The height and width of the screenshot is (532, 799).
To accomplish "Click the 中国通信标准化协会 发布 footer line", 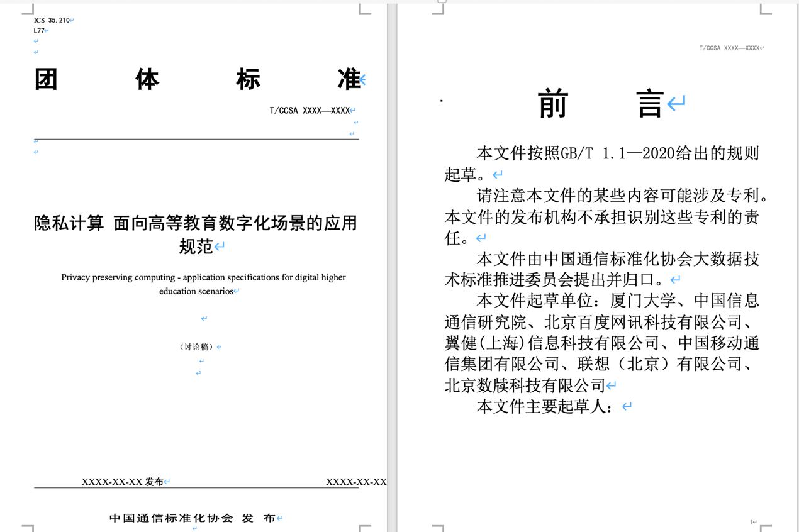I will [192, 518].
